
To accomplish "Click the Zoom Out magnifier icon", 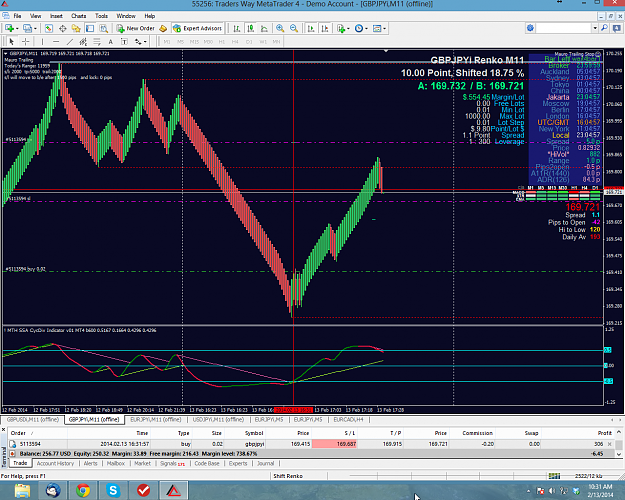I will 294,28.
